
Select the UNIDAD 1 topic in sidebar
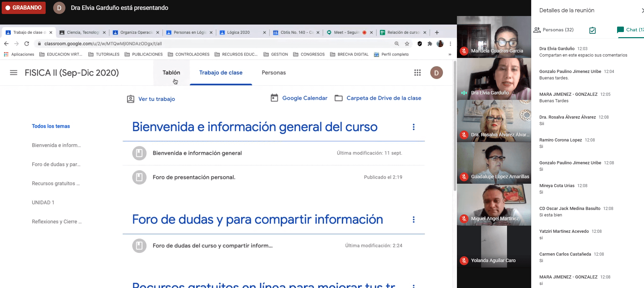pos(43,202)
